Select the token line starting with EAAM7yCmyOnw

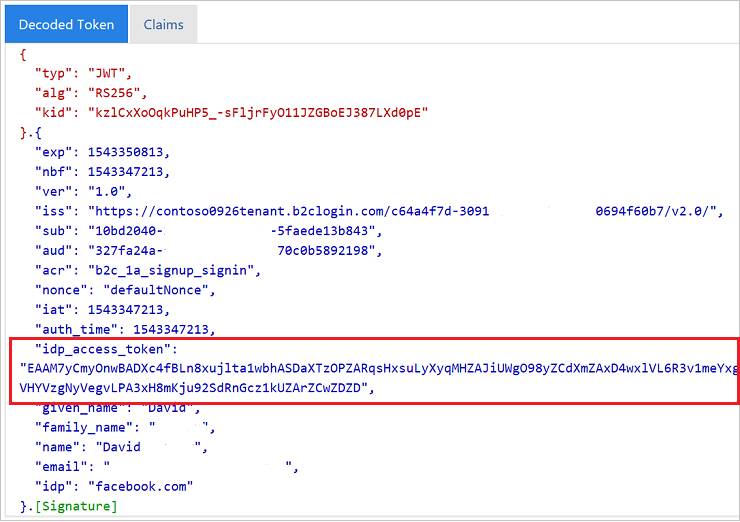point(378,368)
